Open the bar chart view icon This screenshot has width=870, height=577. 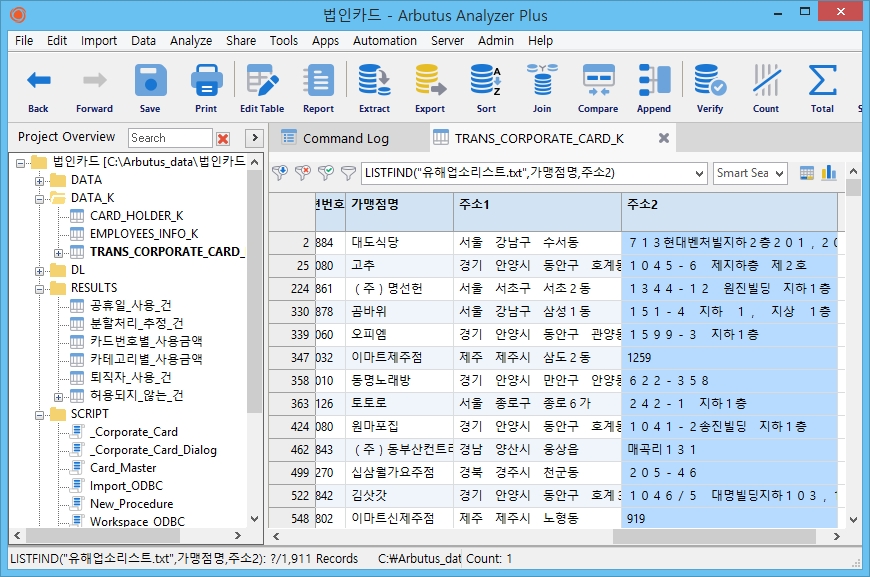coord(828,173)
